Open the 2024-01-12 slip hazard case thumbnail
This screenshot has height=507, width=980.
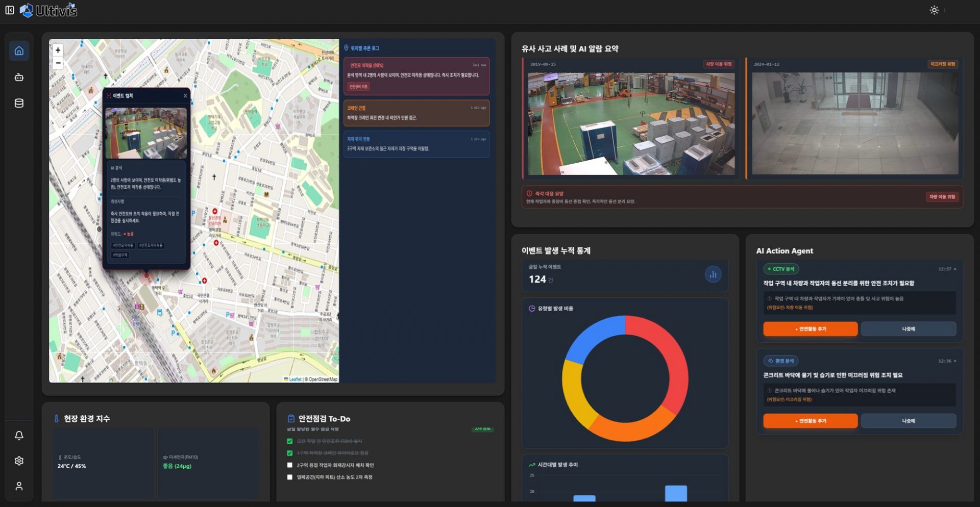tap(855, 123)
